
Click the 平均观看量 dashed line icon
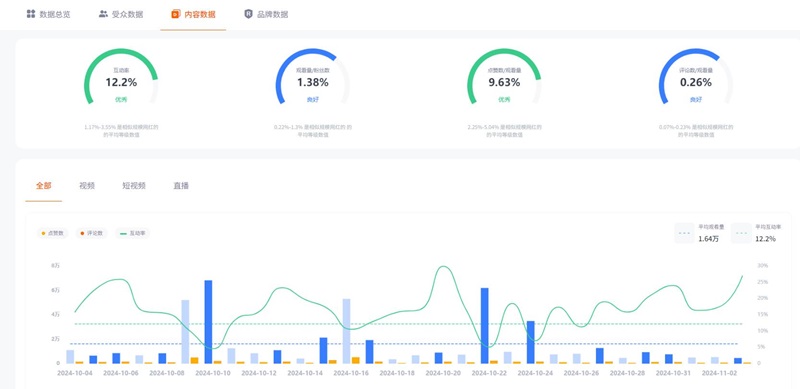tap(684, 233)
